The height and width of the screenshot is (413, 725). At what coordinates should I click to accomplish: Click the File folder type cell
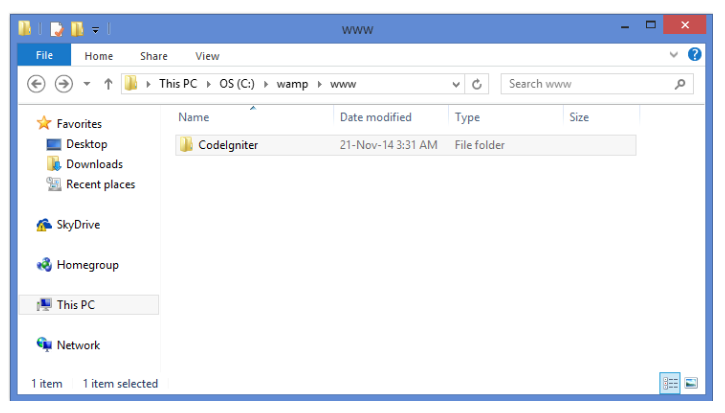(479, 145)
